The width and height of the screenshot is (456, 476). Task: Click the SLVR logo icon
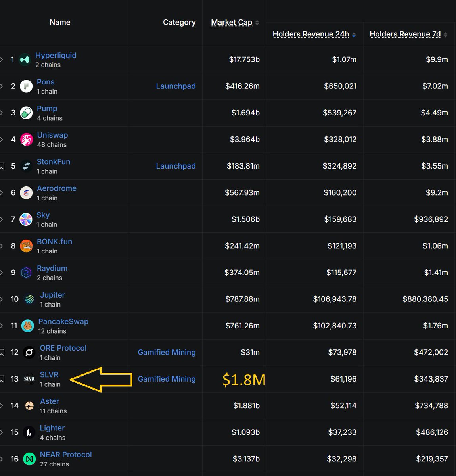pyautogui.click(x=29, y=379)
